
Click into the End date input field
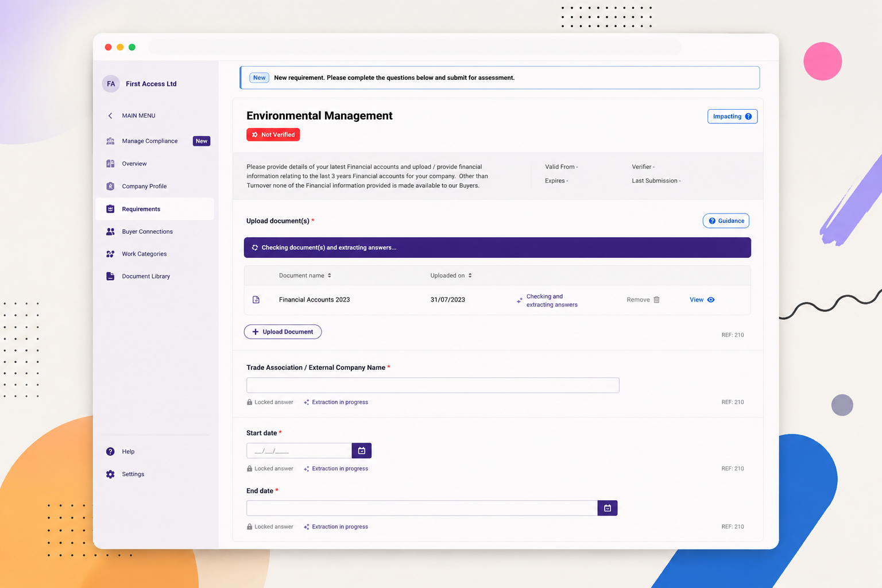tap(422, 508)
